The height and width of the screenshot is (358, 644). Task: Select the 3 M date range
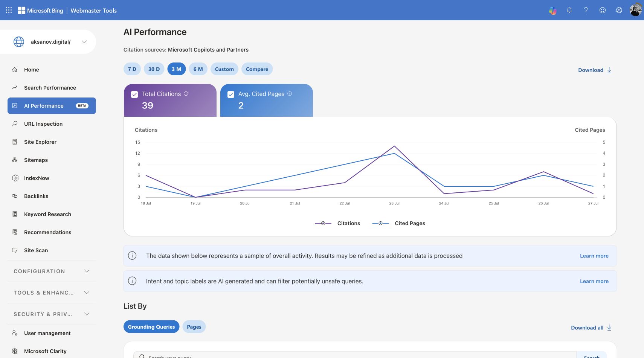tap(177, 69)
